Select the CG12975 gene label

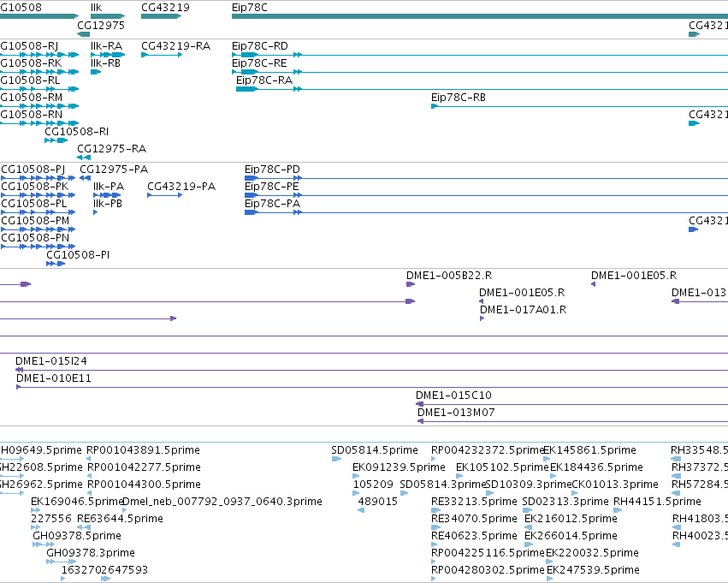pyautogui.click(x=101, y=25)
